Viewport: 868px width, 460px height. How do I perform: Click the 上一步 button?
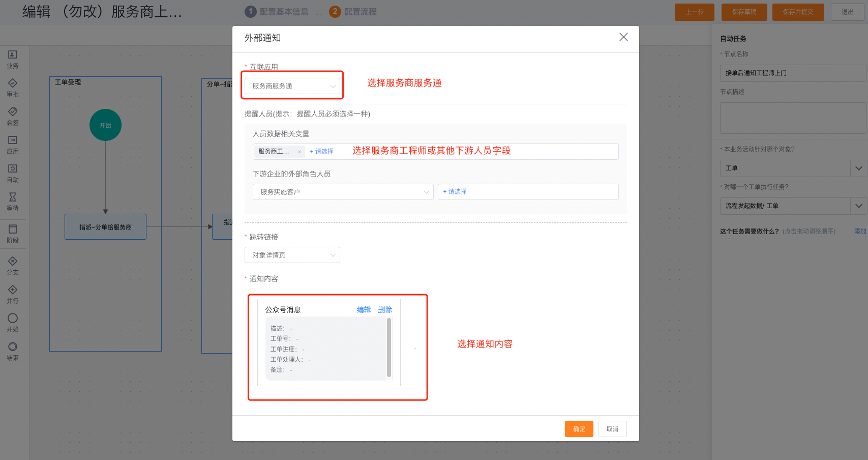(695, 12)
